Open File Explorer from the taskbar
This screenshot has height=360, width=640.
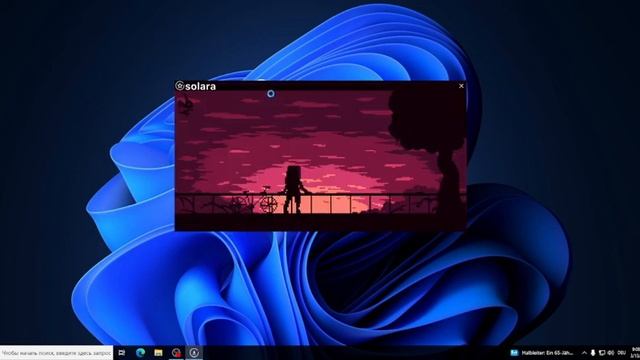pyautogui.click(x=158, y=353)
